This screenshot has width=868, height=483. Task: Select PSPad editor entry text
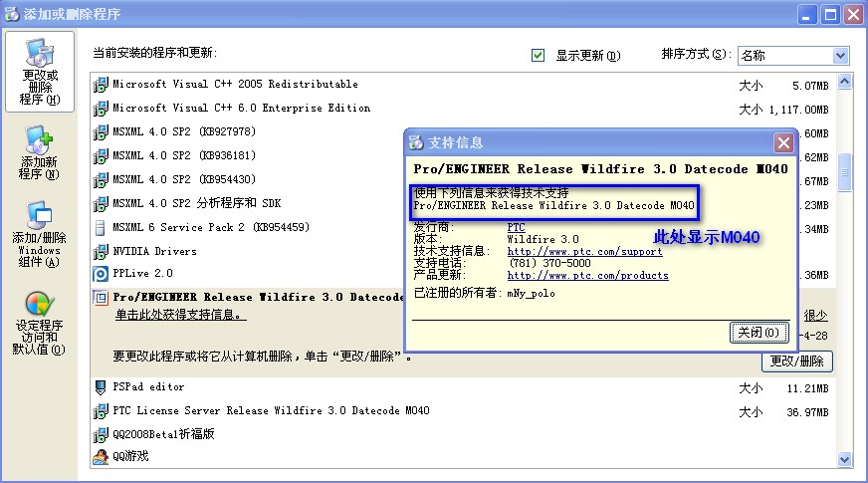coord(148,386)
